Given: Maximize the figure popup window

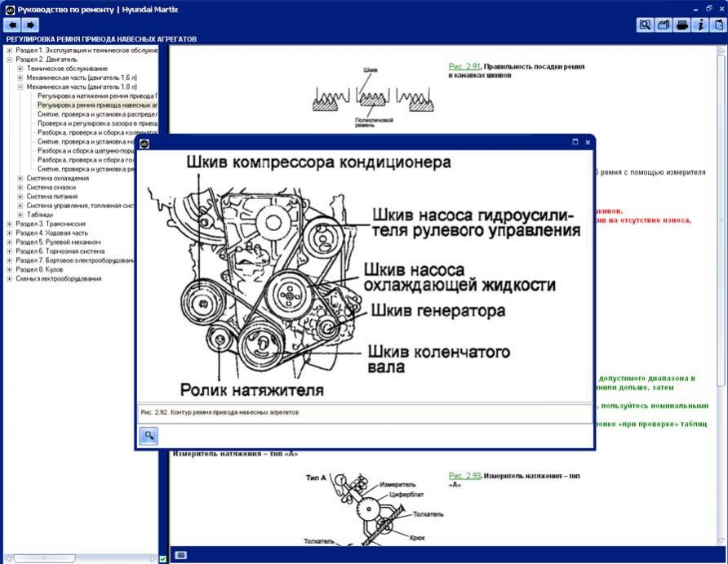Looking at the screenshot, I should 575,142.
